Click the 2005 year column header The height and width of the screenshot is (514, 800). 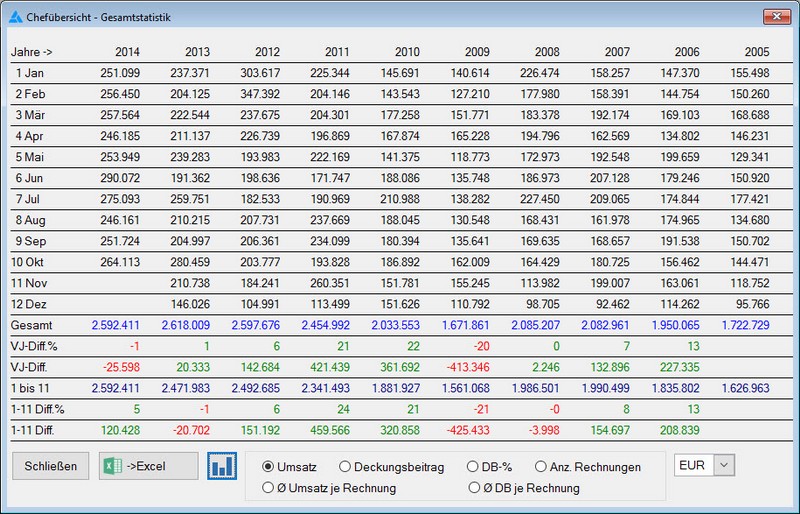click(757, 51)
